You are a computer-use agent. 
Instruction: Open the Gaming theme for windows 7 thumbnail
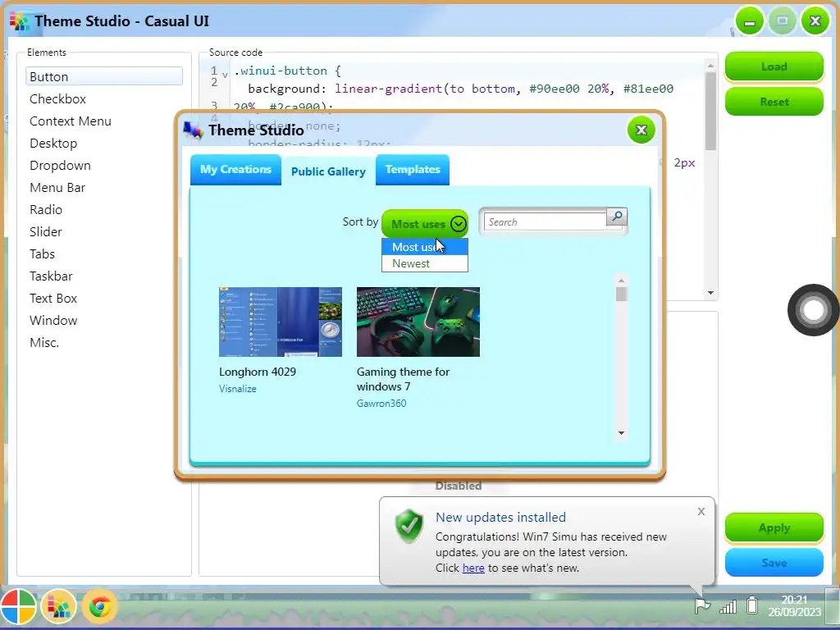[x=418, y=322]
